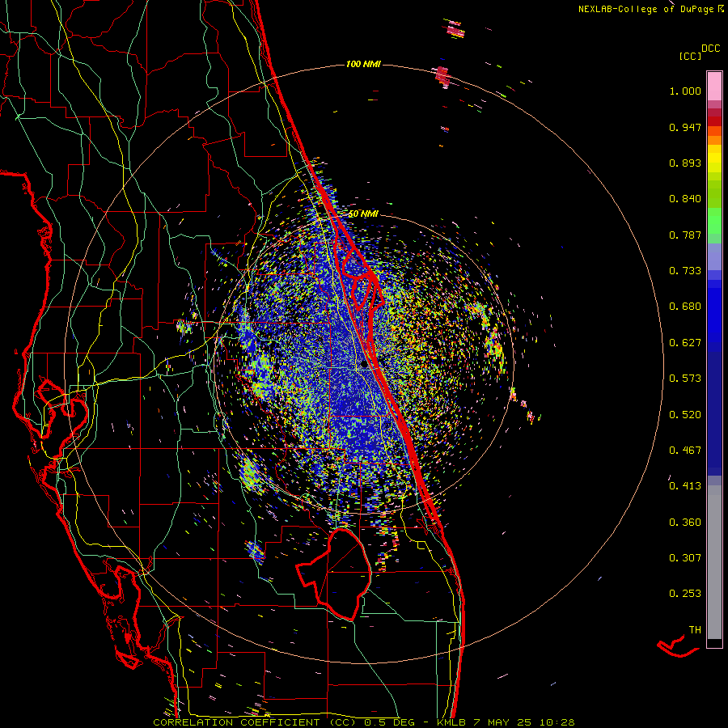
Task: Click the NEXLAB-College of DuPage header text
Action: tap(650, 9)
